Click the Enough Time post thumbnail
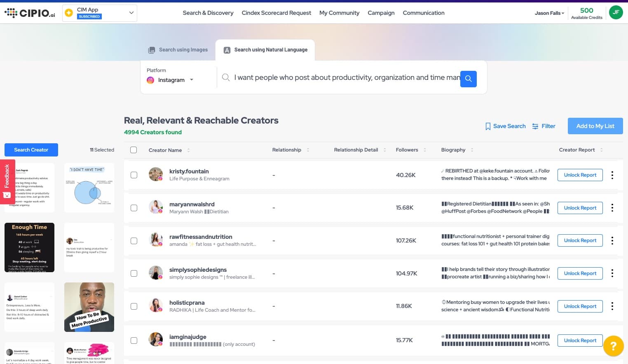This screenshot has width=628, height=364. [29, 247]
